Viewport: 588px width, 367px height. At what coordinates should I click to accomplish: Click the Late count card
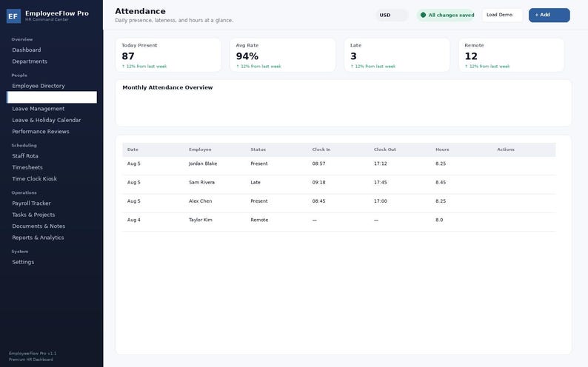click(x=397, y=55)
